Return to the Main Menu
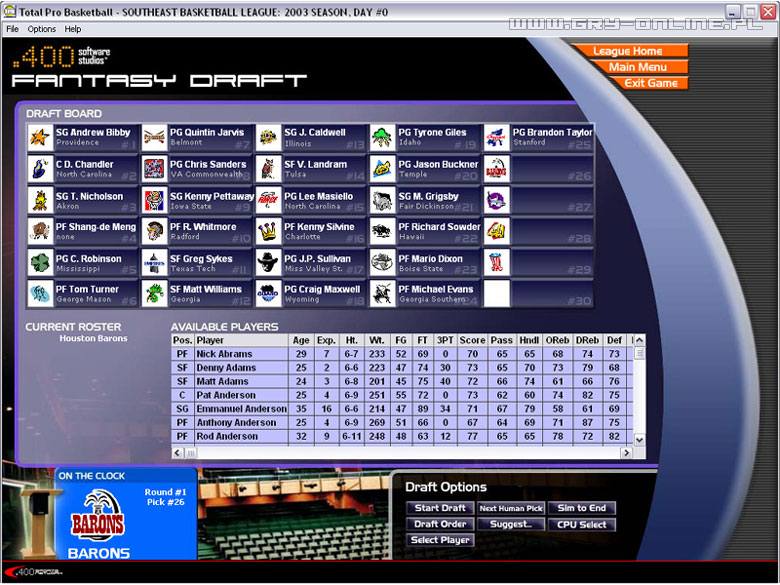This screenshot has height=585, width=780. [x=638, y=67]
